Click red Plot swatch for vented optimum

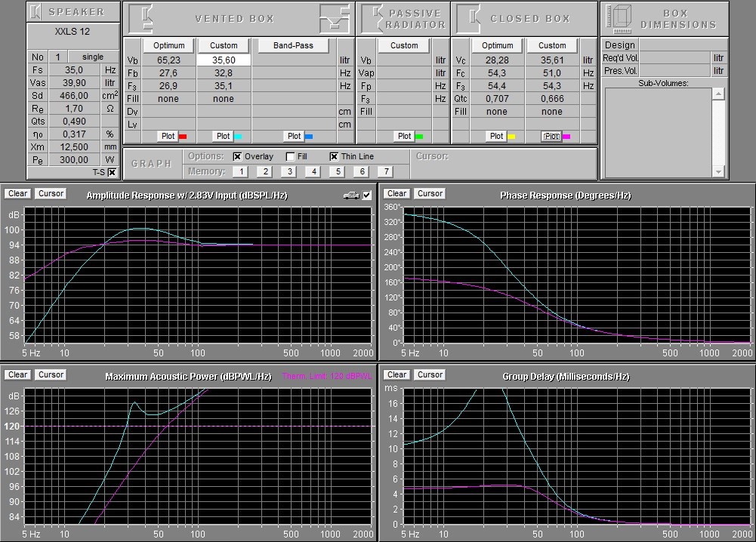pos(182,137)
